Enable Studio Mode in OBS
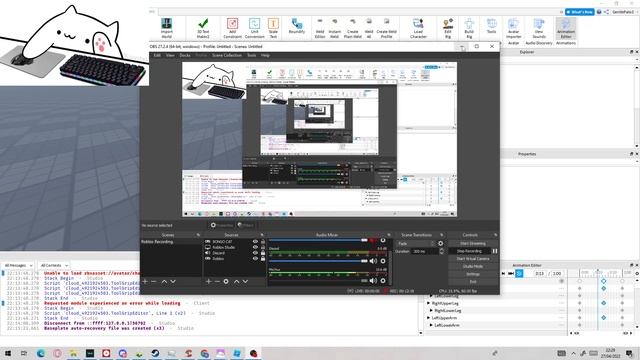This screenshot has height=360, width=640. (x=473, y=266)
